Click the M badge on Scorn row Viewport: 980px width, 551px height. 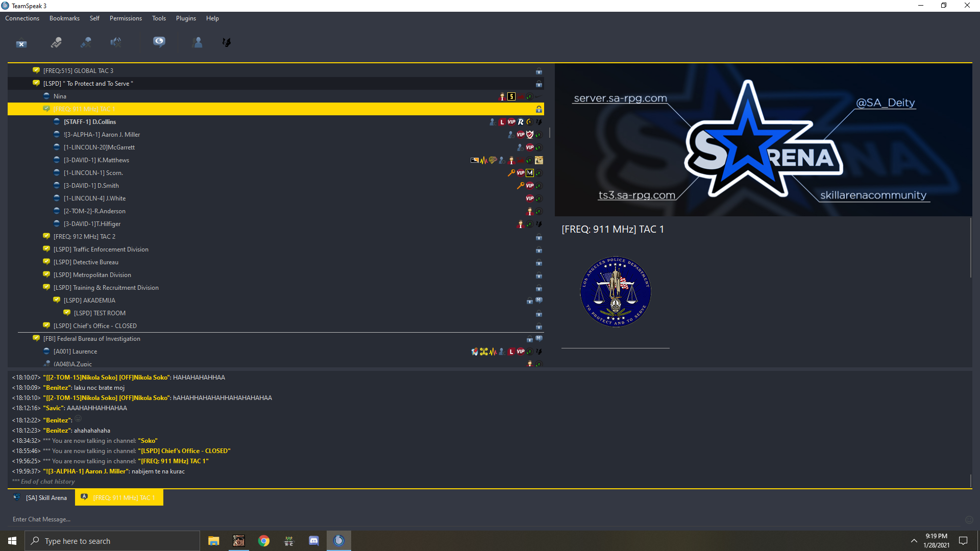coord(530,173)
